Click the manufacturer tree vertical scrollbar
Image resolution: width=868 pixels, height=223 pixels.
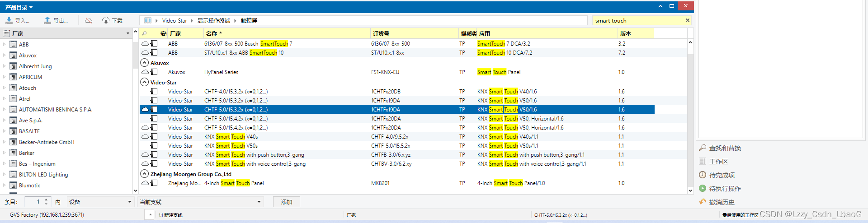pos(135,111)
